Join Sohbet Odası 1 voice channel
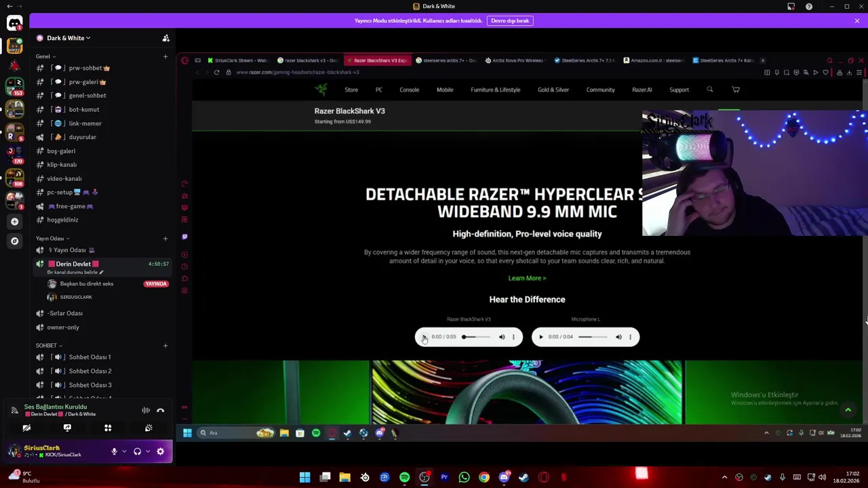 [x=90, y=357]
